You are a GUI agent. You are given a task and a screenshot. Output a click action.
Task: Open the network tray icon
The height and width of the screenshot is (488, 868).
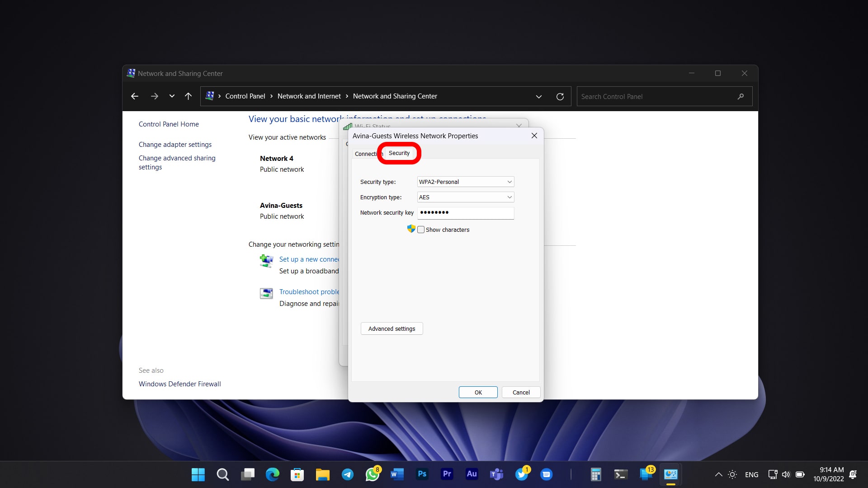click(773, 474)
